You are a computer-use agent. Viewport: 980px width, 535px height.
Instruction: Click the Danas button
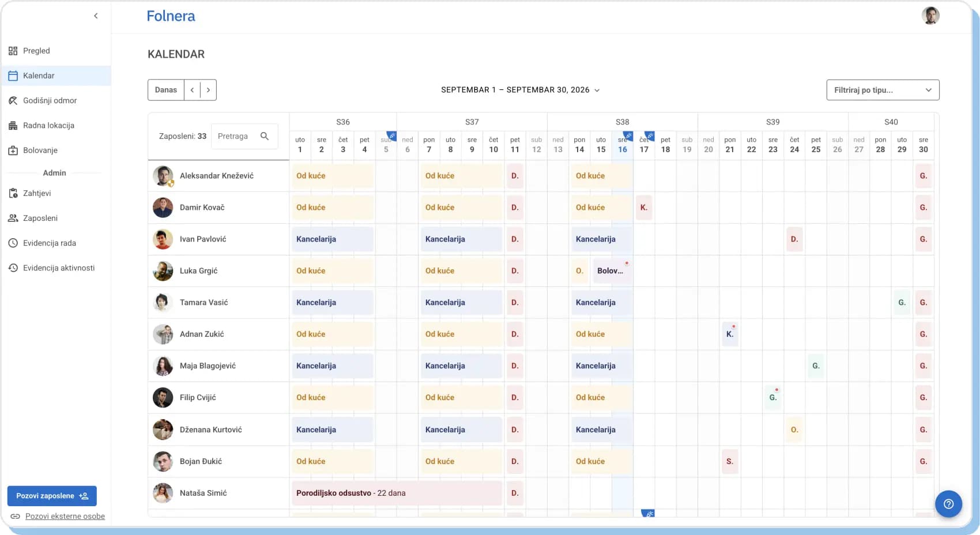pos(166,90)
